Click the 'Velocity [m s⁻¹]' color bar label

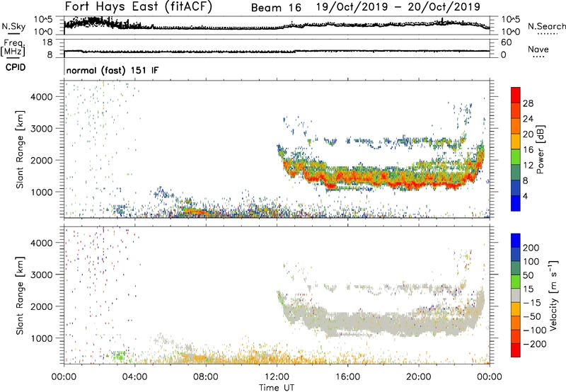pos(553,295)
